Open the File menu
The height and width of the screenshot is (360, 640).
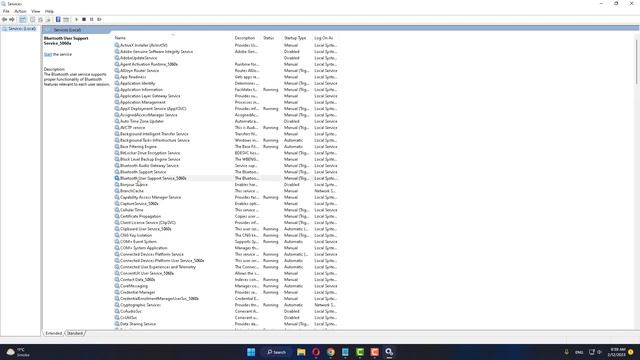tap(6, 11)
